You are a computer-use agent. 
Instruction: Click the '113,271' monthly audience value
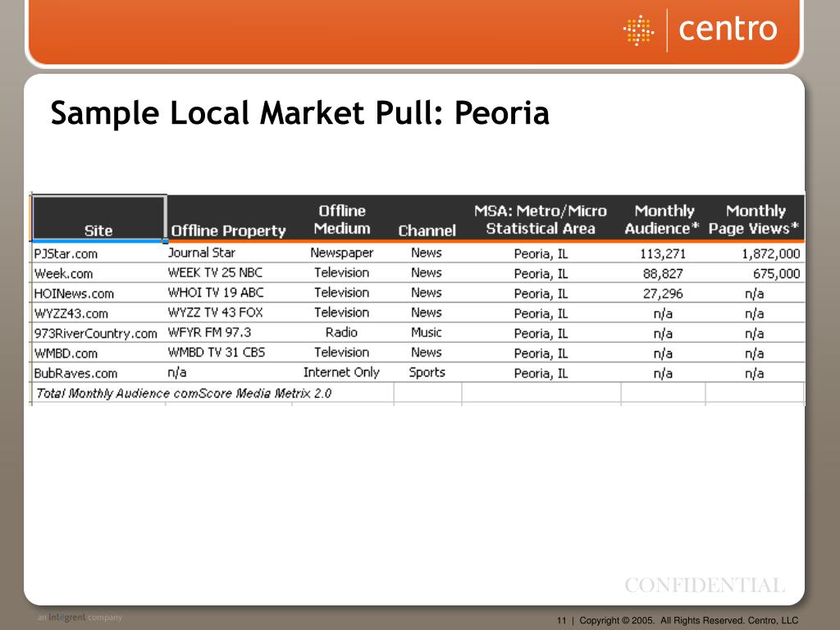click(x=663, y=254)
